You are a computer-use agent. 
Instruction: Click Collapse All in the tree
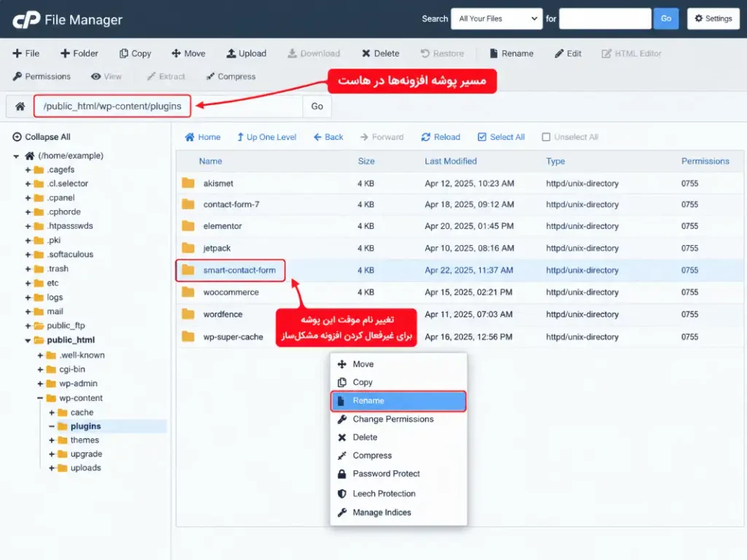tap(42, 136)
